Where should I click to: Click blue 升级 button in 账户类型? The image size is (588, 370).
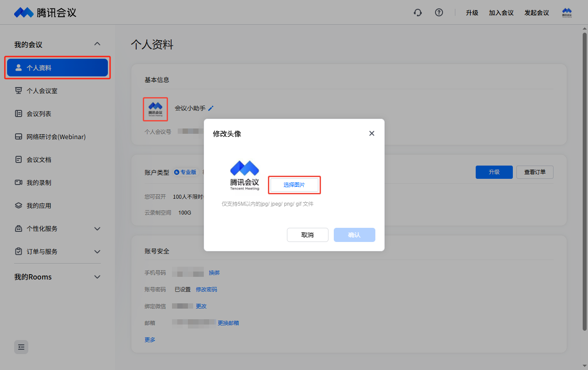tap(494, 172)
